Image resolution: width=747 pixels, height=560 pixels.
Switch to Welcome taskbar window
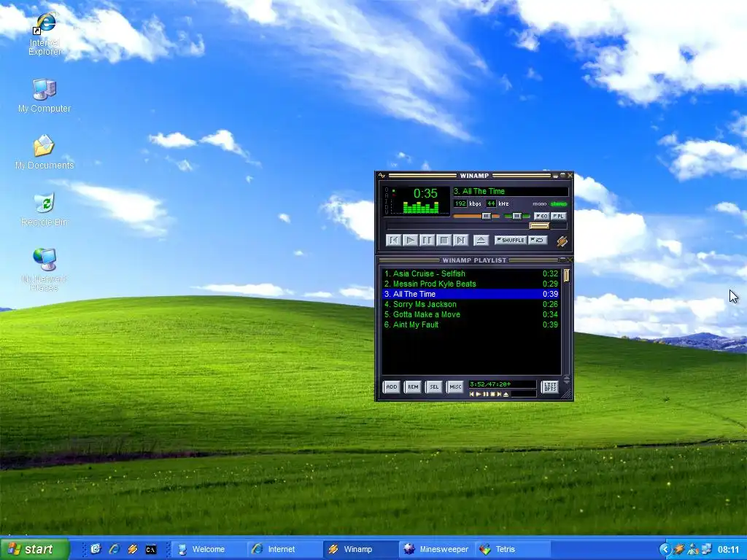(208, 549)
